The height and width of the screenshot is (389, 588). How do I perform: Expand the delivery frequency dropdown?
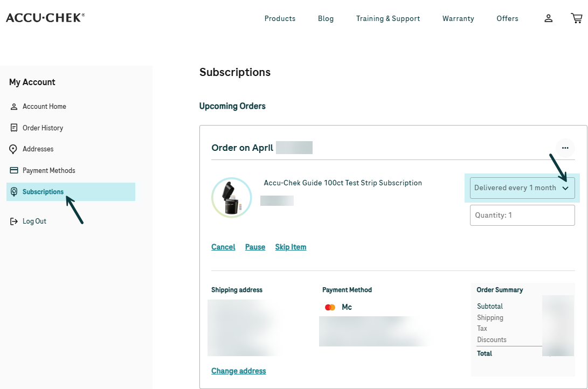coord(522,187)
